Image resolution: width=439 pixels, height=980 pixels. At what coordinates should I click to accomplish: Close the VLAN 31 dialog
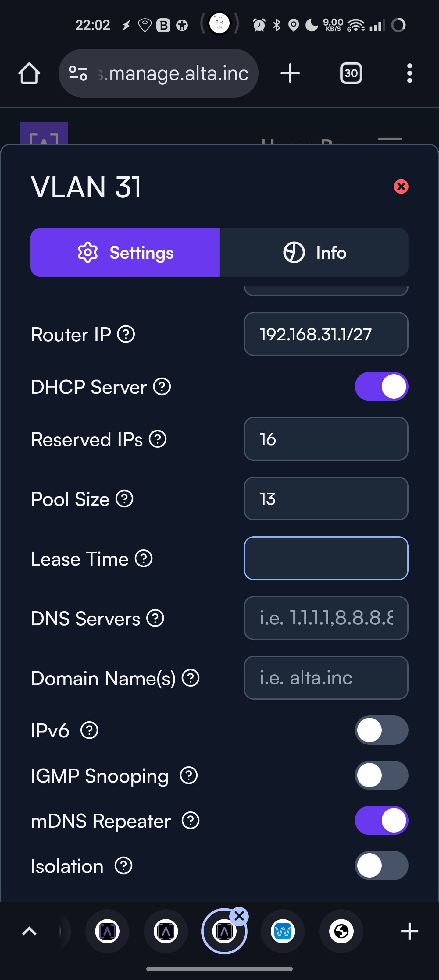401,187
